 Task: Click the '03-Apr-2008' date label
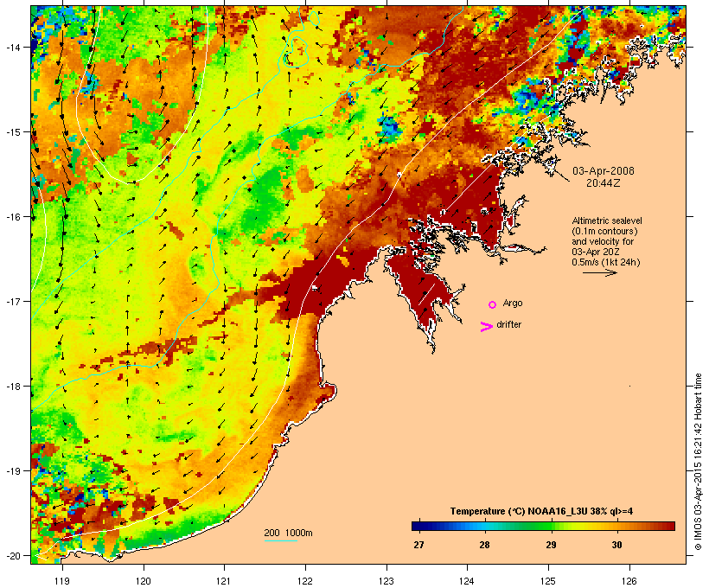click(604, 171)
